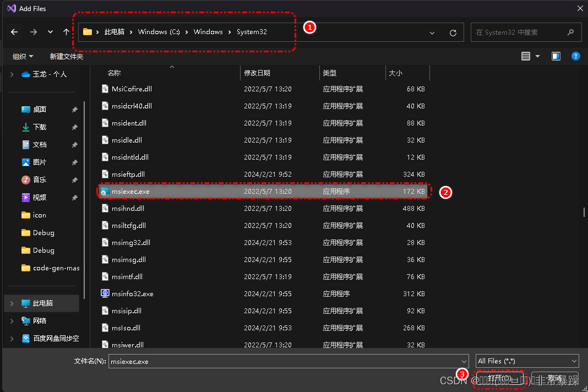Click msiexec.exe file icon

[x=105, y=191]
